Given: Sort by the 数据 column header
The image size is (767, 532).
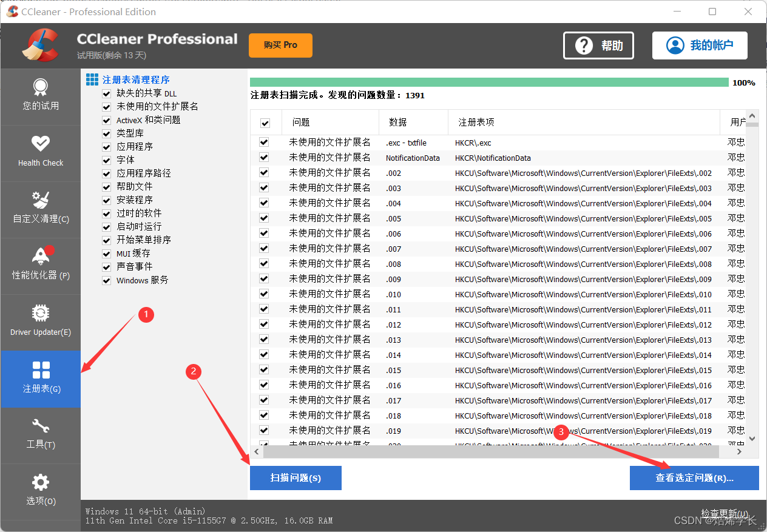Looking at the screenshot, I should (414, 123).
